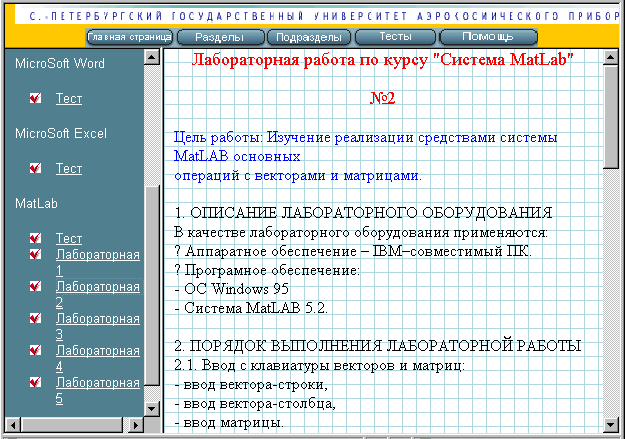Click the university name banner text
This screenshot has width=625, height=439.
pyautogui.click(x=324, y=16)
